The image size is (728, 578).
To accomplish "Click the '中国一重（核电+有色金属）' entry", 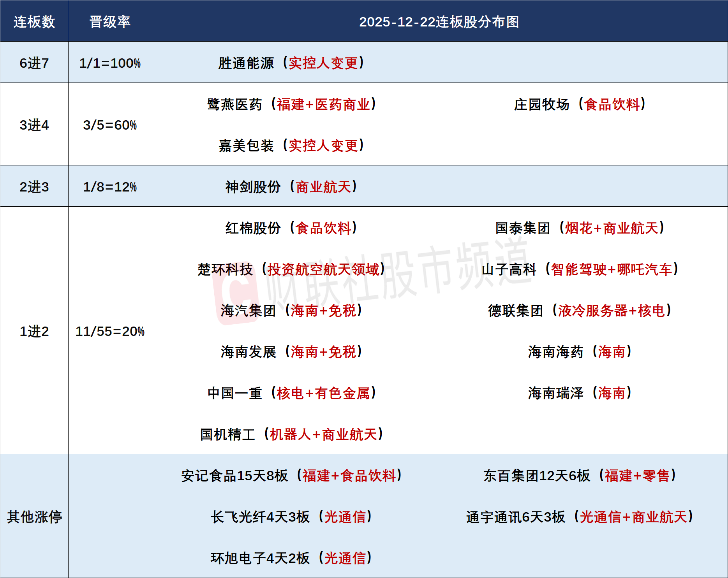I will coord(292,393).
